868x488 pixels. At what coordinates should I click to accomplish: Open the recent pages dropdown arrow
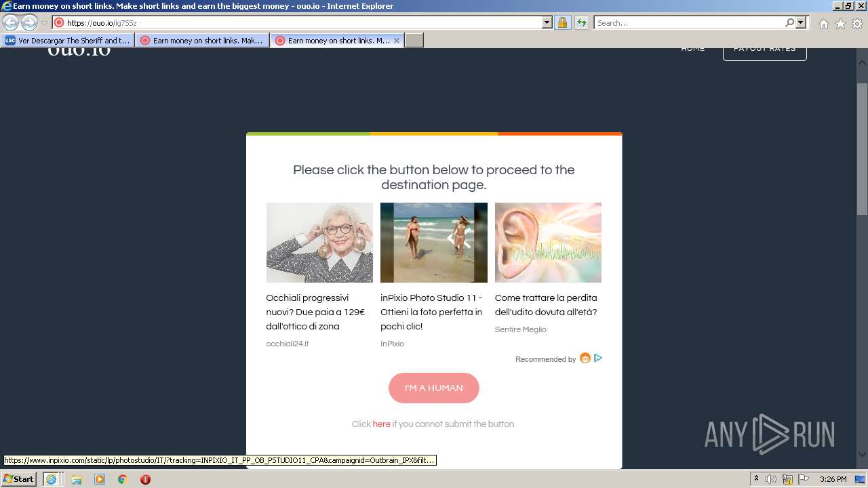tap(45, 23)
